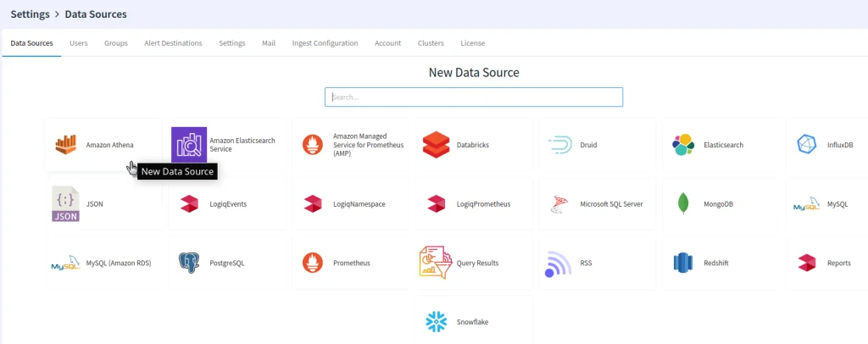Choose the Redshift icon
The height and width of the screenshot is (344, 868).
tap(683, 264)
